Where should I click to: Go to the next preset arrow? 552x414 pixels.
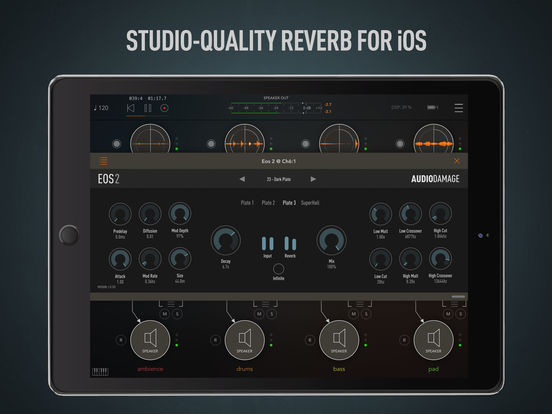tap(313, 179)
